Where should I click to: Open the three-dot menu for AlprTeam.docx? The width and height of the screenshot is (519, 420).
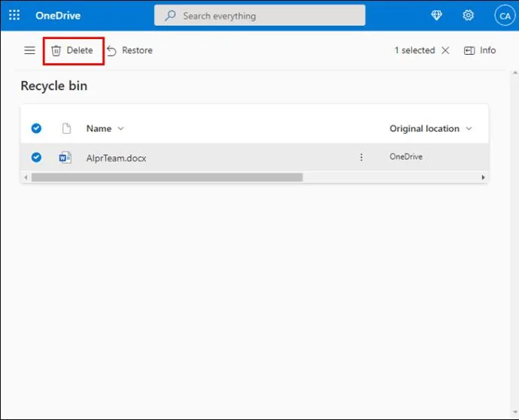click(361, 157)
